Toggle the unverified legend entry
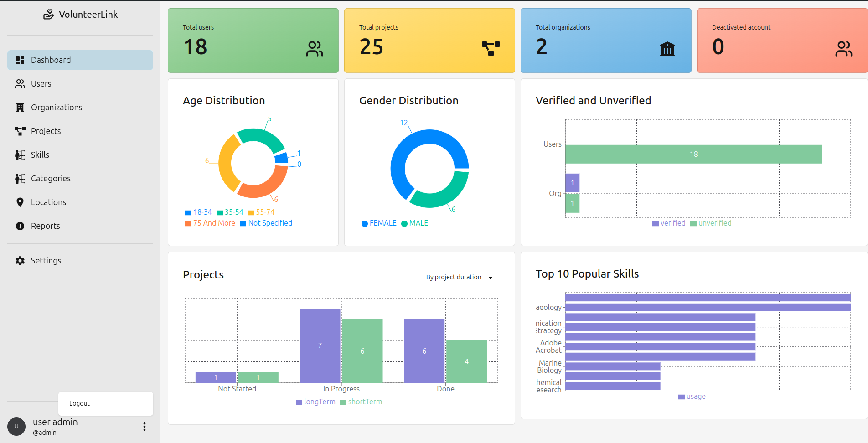 pos(711,223)
